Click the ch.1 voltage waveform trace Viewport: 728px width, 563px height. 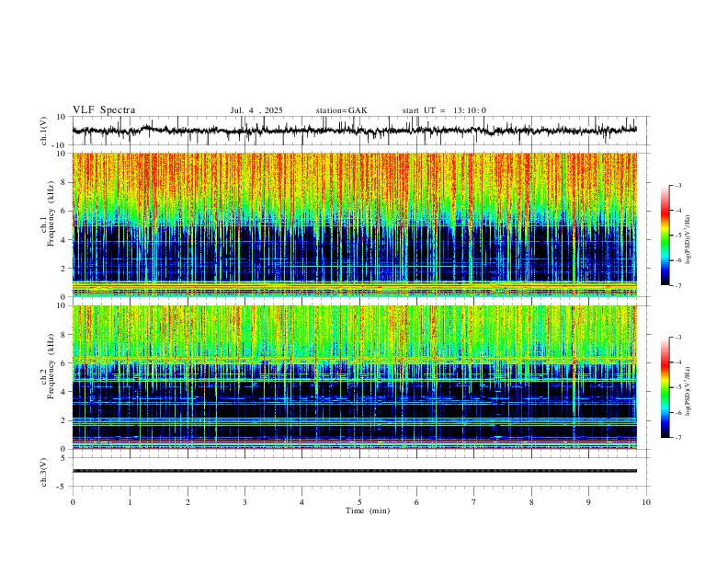click(x=354, y=131)
